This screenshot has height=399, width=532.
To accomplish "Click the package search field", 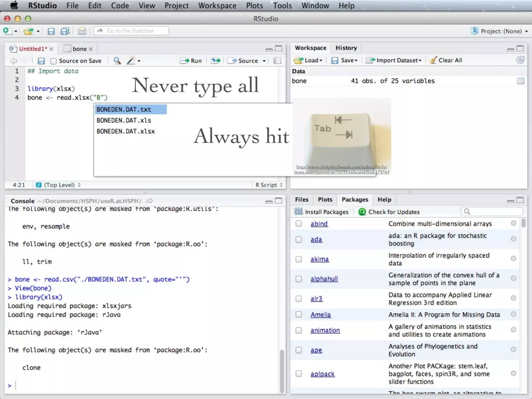I will (492, 212).
